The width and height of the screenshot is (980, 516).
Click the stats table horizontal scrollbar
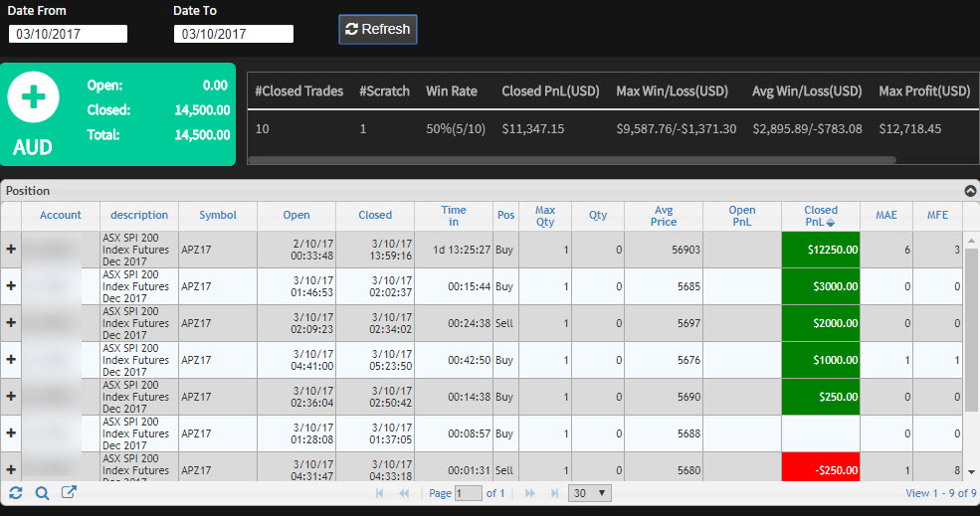572,160
